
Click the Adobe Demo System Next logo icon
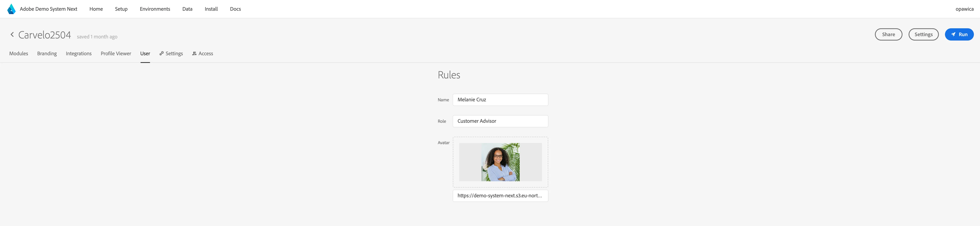coord(11,9)
